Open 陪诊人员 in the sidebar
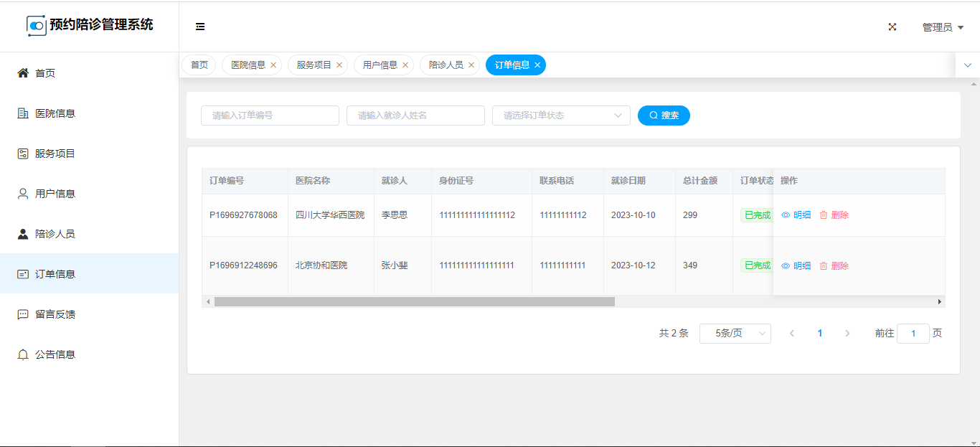980x447 pixels. tap(55, 234)
